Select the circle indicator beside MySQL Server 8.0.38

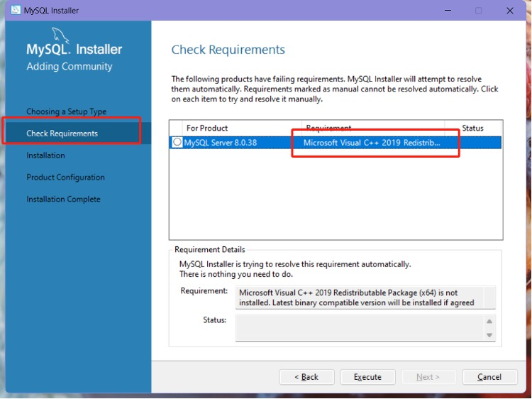[x=177, y=142]
